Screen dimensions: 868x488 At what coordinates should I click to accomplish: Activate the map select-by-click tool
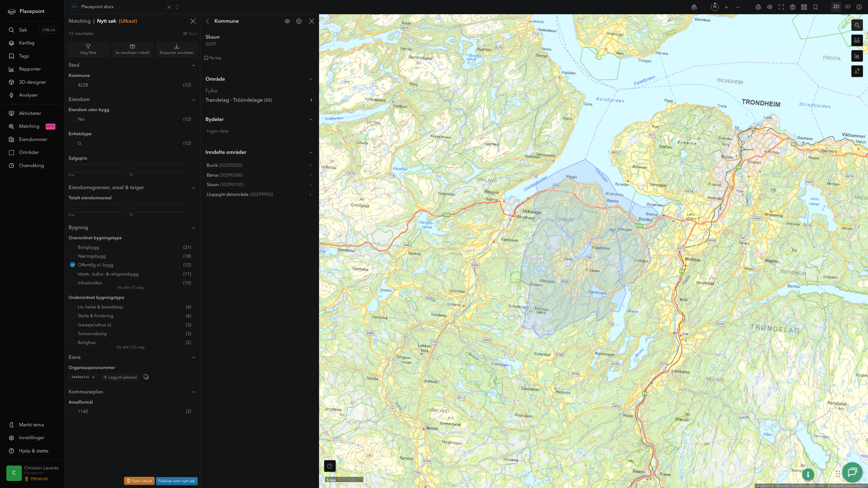coord(857,25)
